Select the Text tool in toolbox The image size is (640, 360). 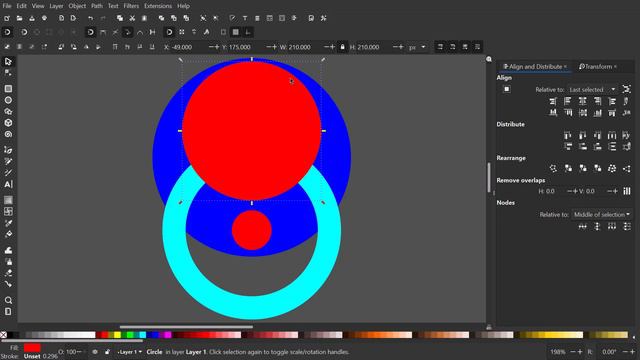click(8, 184)
